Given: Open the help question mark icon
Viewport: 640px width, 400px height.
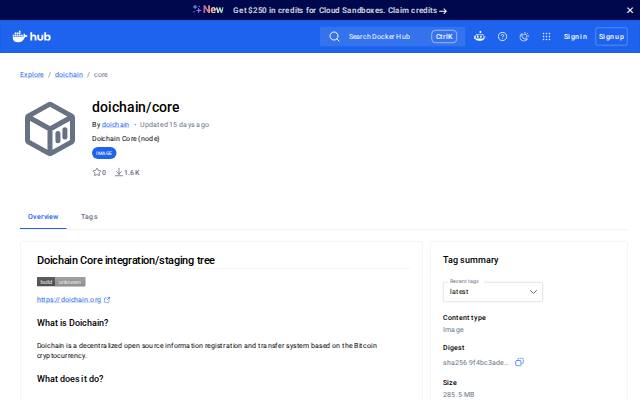Looking at the screenshot, I should click(502, 37).
